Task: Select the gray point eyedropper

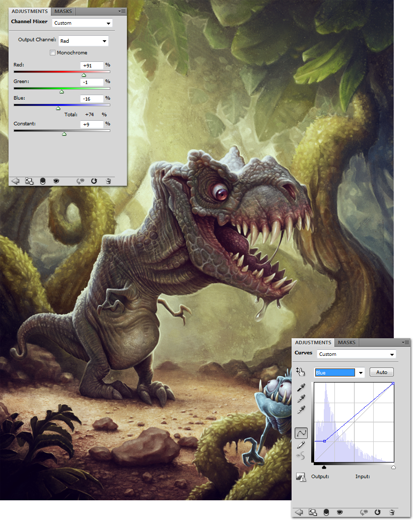Action: [x=301, y=399]
